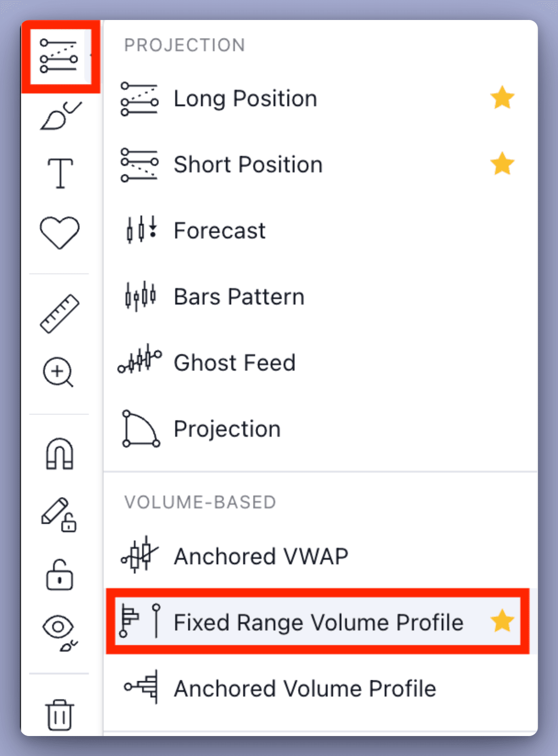Select the ruler Measure tool

click(60, 314)
